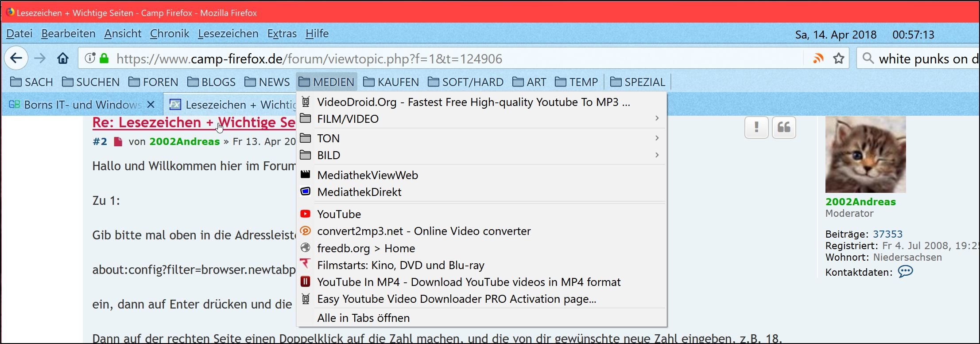
Task: Open the Firefox home page
Action: 63,58
